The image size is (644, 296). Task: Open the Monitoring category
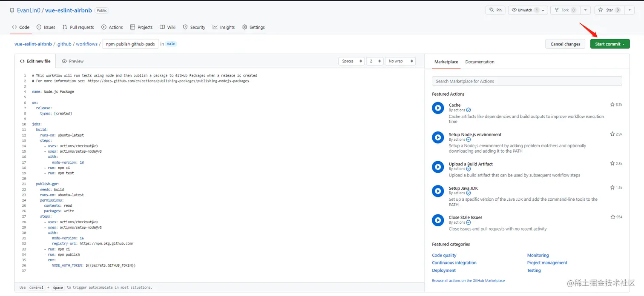pyautogui.click(x=538, y=255)
